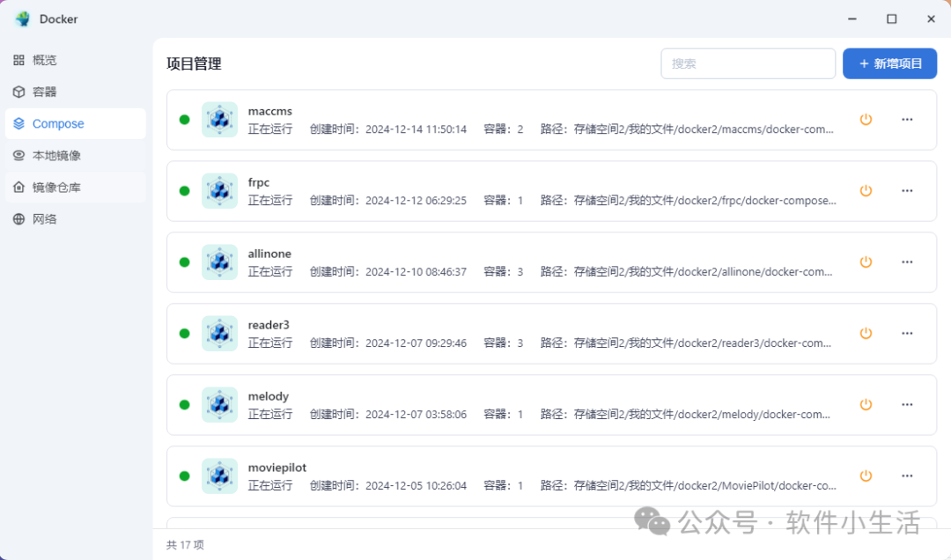The width and height of the screenshot is (951, 560).
Task: Click the frpc project cube icon
Action: point(219,190)
